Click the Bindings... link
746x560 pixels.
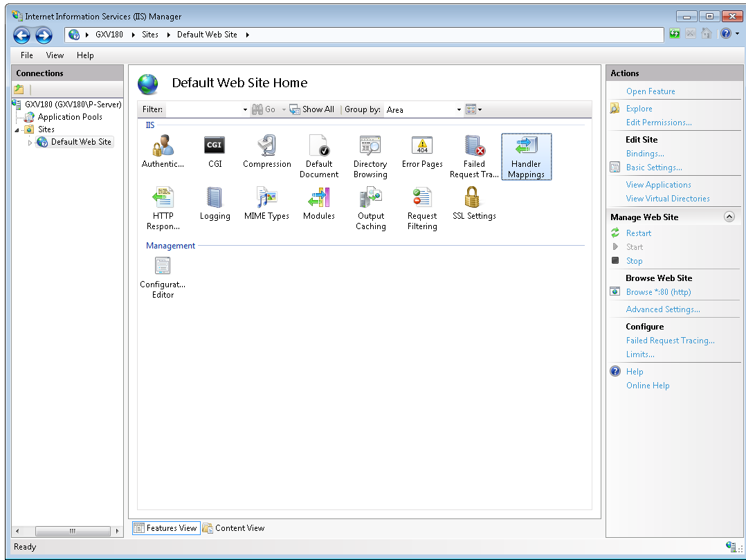pos(644,154)
